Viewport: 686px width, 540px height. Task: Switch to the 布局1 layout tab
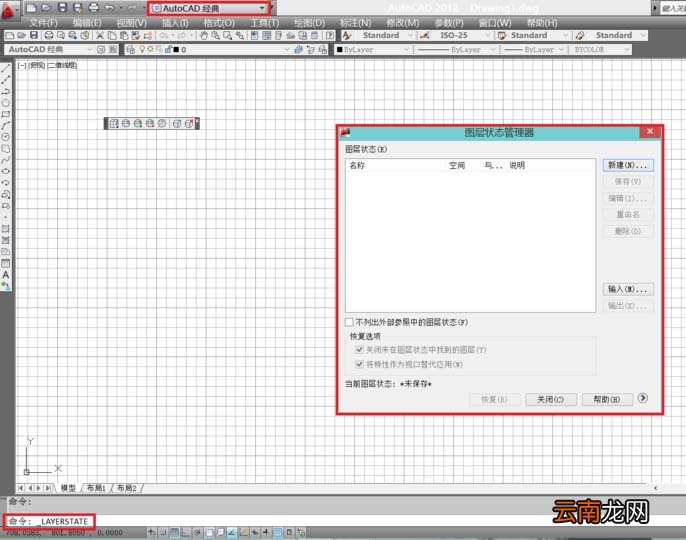click(x=96, y=487)
